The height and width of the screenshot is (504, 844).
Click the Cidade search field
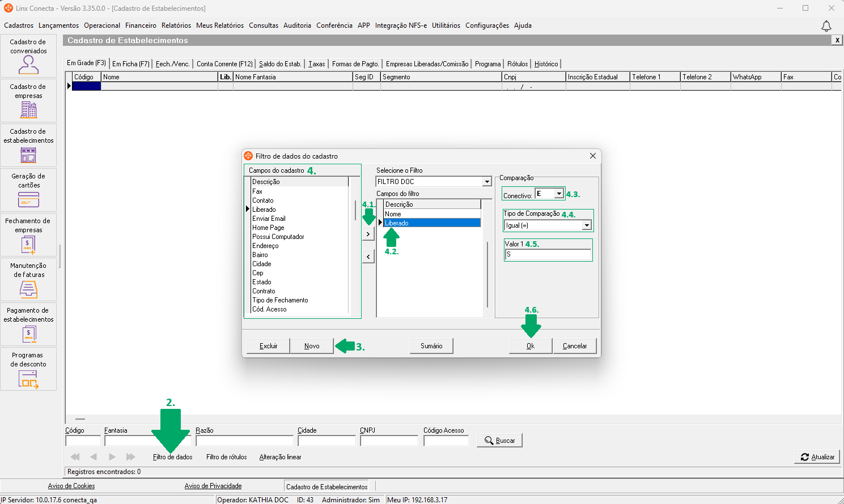point(326,441)
